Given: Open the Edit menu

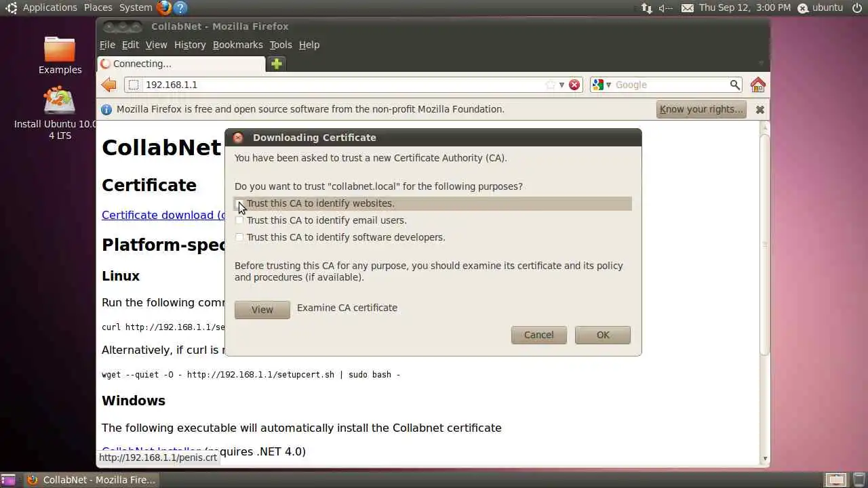Looking at the screenshot, I should (x=130, y=45).
